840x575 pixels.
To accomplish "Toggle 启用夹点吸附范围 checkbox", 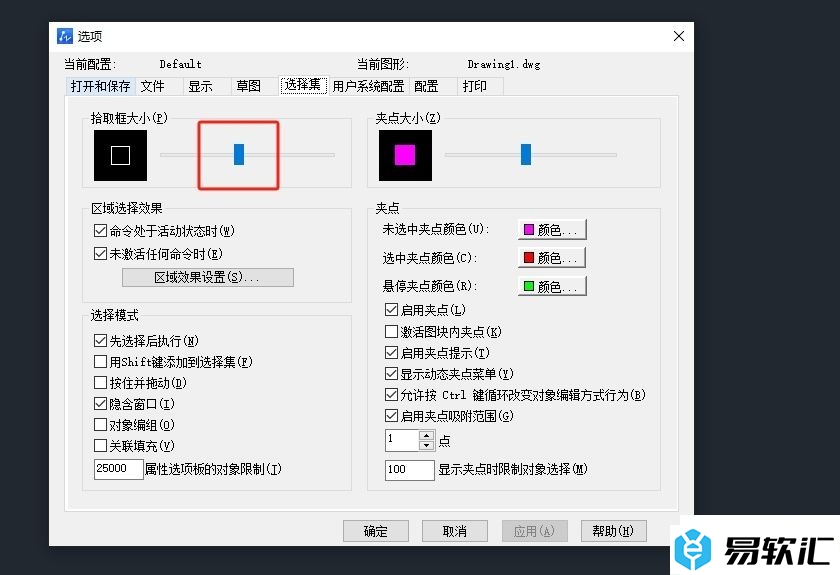I will pos(392,416).
